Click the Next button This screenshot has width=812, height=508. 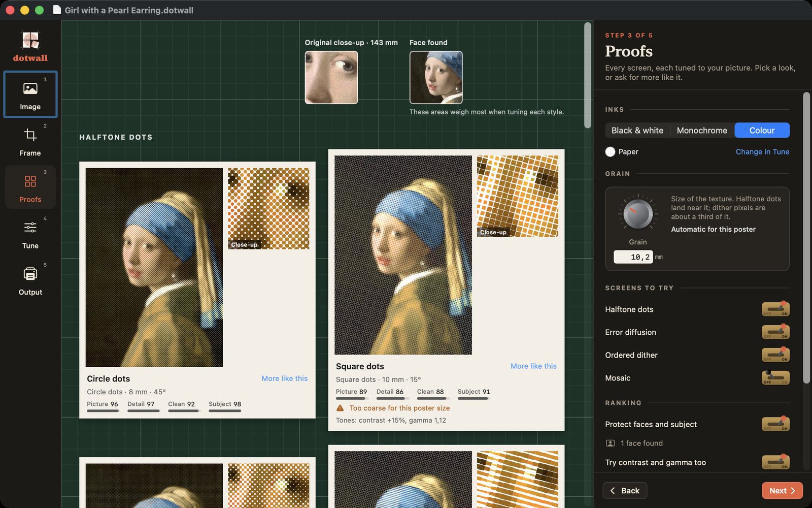click(782, 491)
